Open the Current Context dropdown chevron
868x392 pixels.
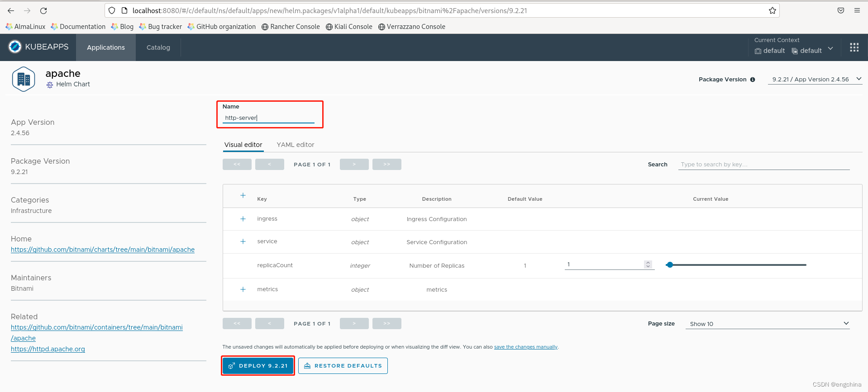tap(830, 48)
